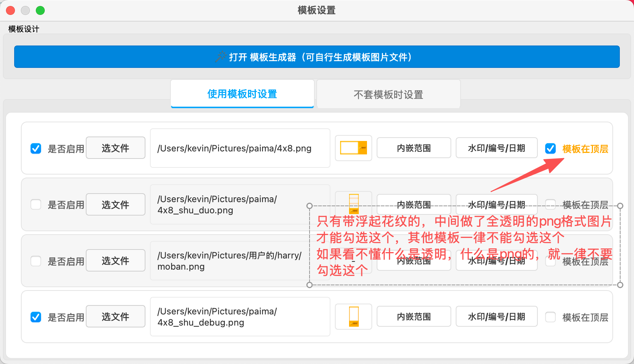This screenshot has height=364, width=634.
Task: Click 选文件 for the 4x8.png row
Action: coord(116,148)
